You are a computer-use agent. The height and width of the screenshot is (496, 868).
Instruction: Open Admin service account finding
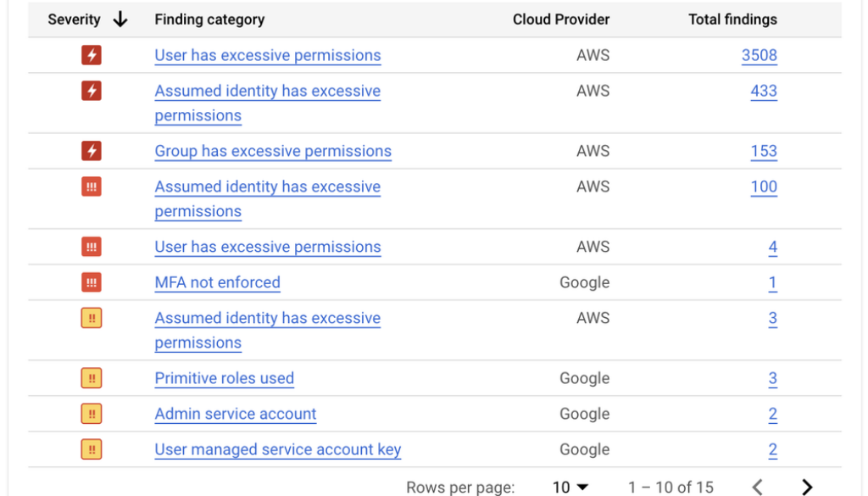(235, 414)
